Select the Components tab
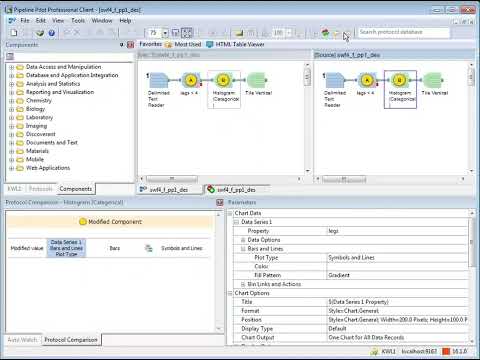This screenshot has height=360, width=480. click(x=76, y=189)
